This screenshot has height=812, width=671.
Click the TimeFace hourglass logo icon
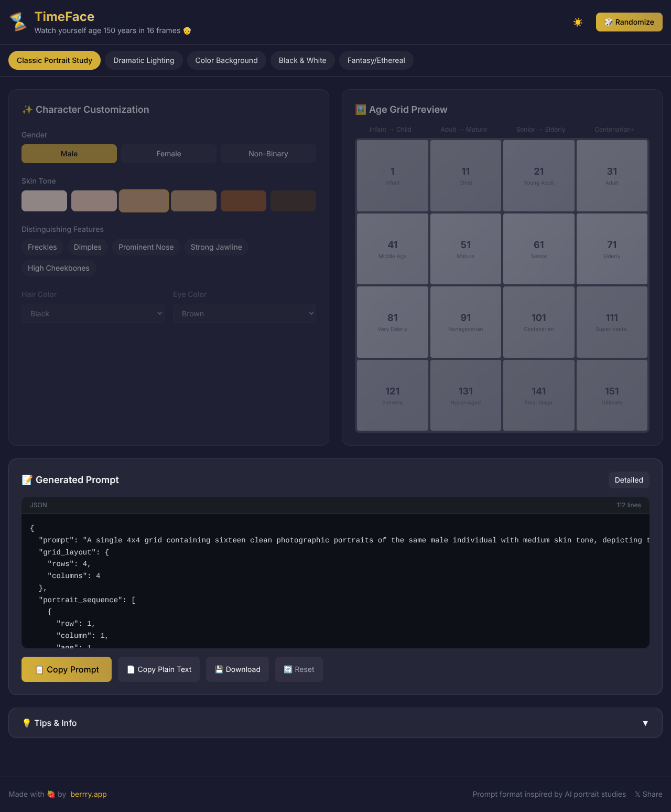(x=18, y=22)
